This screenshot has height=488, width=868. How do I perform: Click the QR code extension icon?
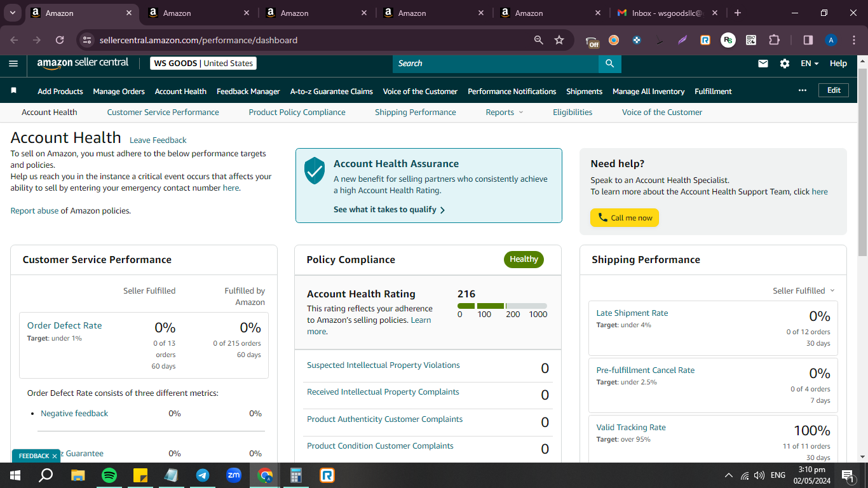tap(751, 40)
